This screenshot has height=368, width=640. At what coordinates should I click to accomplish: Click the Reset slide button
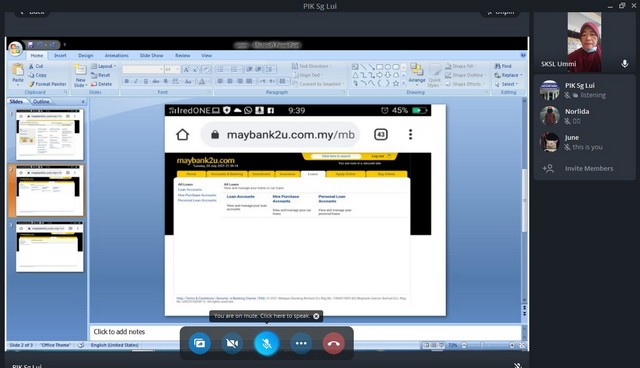100,75
